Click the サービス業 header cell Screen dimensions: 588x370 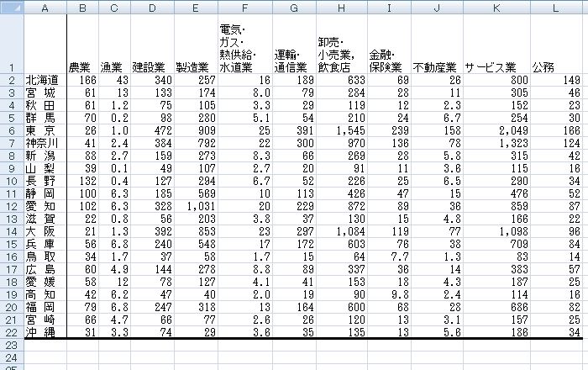[x=497, y=44]
